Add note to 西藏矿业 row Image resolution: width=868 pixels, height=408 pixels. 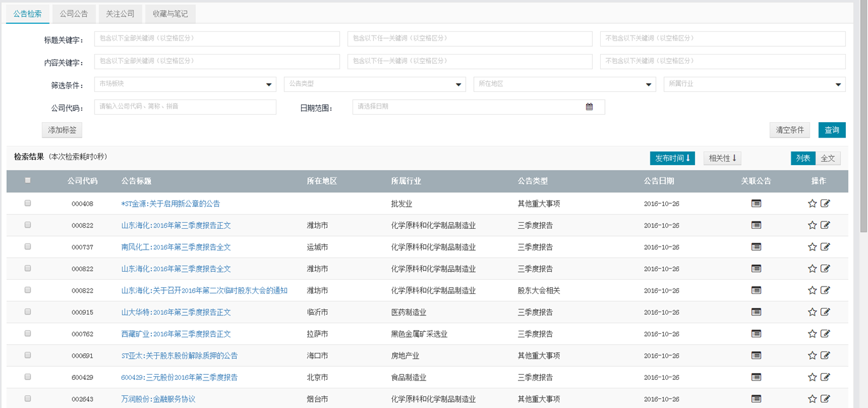tap(825, 334)
